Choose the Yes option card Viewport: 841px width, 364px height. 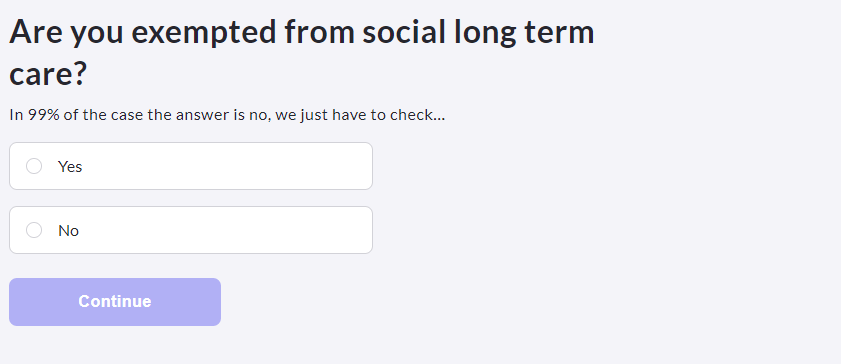(191, 166)
